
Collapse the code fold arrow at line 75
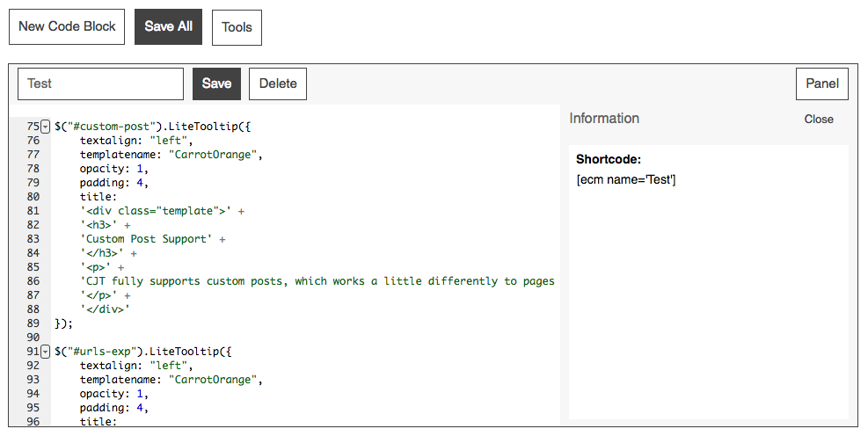point(46,127)
